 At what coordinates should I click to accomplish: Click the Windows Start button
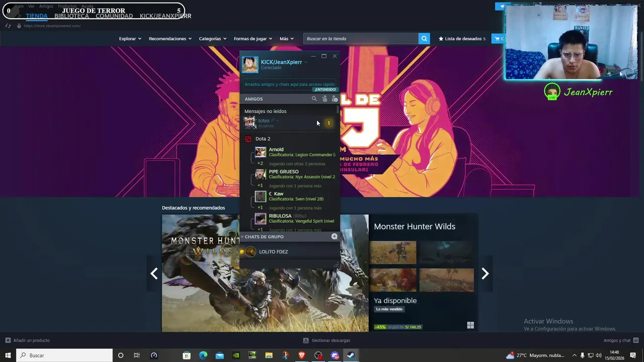pyautogui.click(x=8, y=355)
